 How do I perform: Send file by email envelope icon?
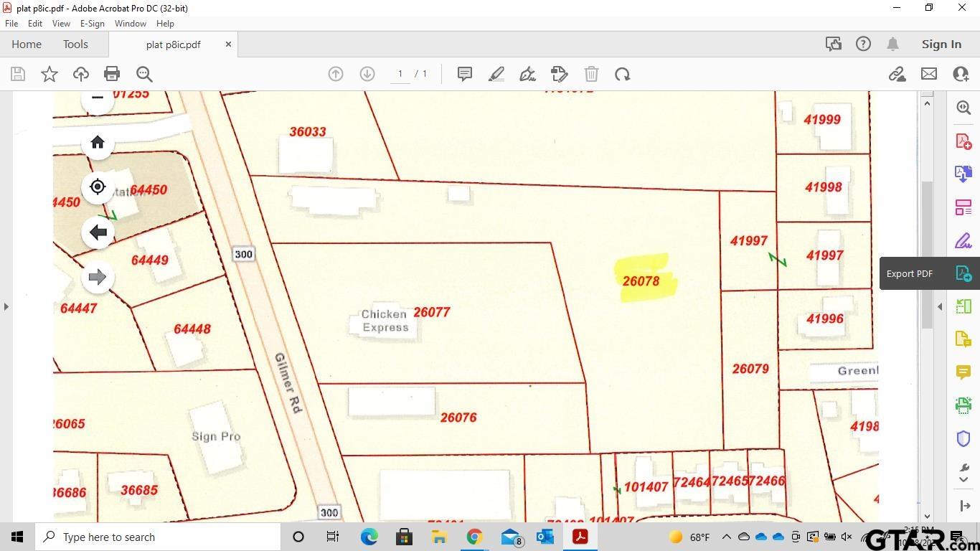(929, 74)
